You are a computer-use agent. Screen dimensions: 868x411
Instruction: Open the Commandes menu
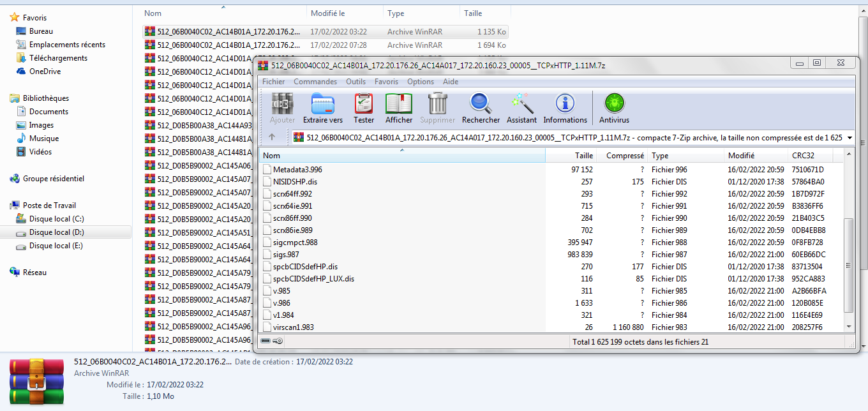pos(315,82)
